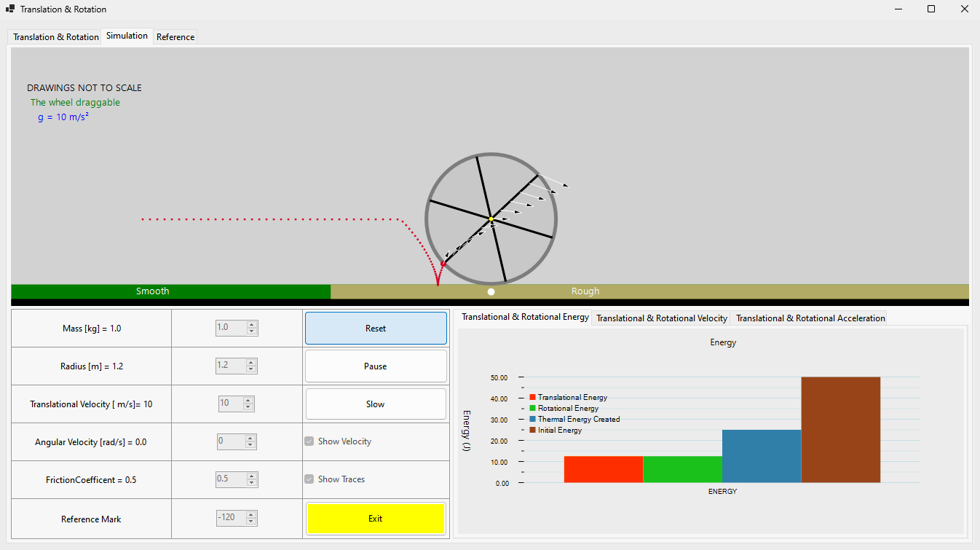Click the yellow center point of the wheel
This screenshot has height=550, width=980.
coord(491,218)
